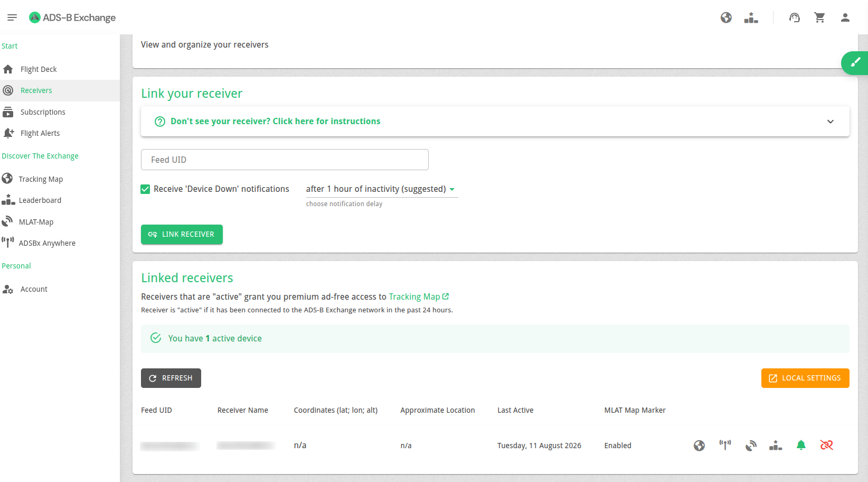Click the receiver row MLAT satellite icon
The image size is (868, 482).
point(750,446)
